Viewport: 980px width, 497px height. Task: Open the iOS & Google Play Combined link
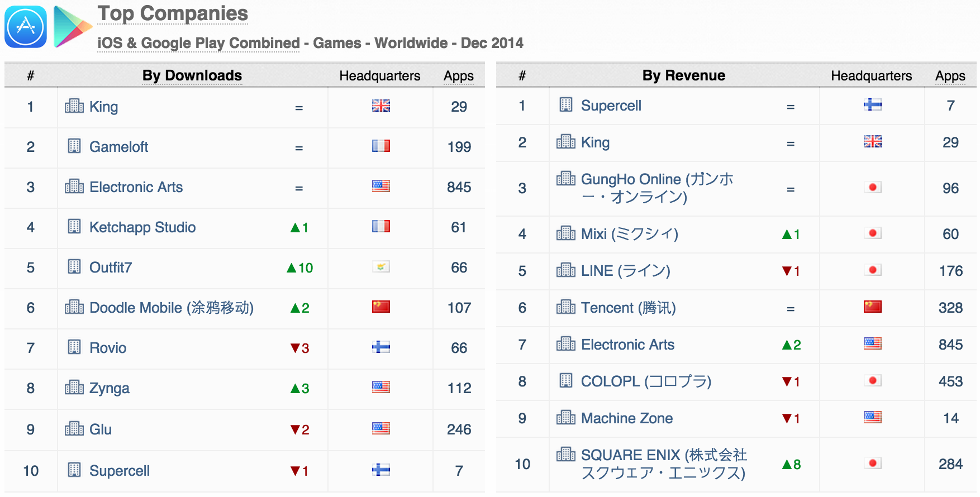point(198,43)
